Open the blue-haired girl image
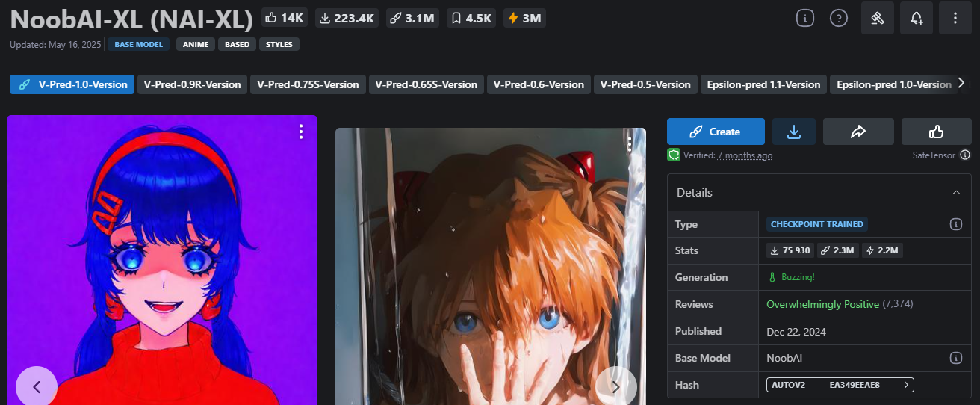This screenshot has width=980, height=405. [x=162, y=260]
